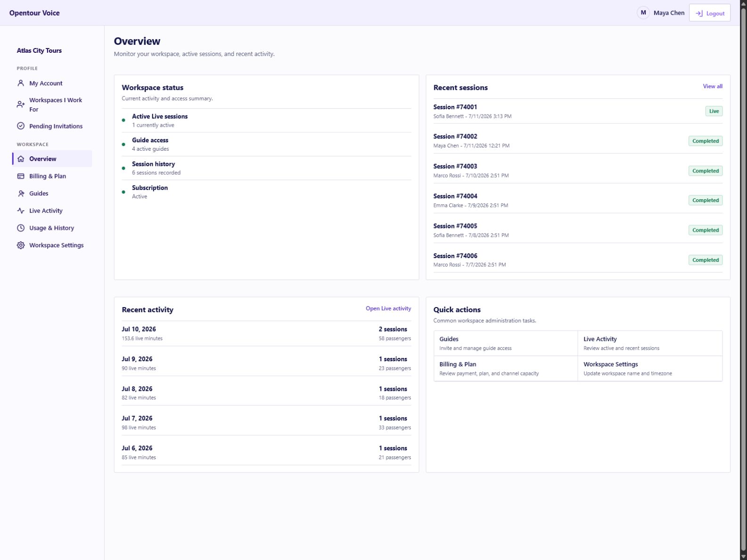Click Completed badge for Session #74002
The image size is (747, 560).
[706, 141]
